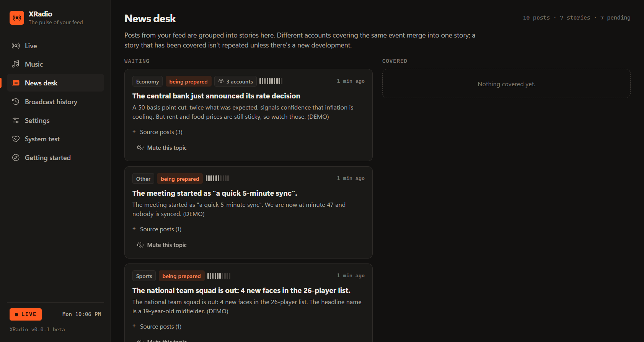Click the priority bar meter on Other story
The width and height of the screenshot is (644, 342).
[217, 178]
